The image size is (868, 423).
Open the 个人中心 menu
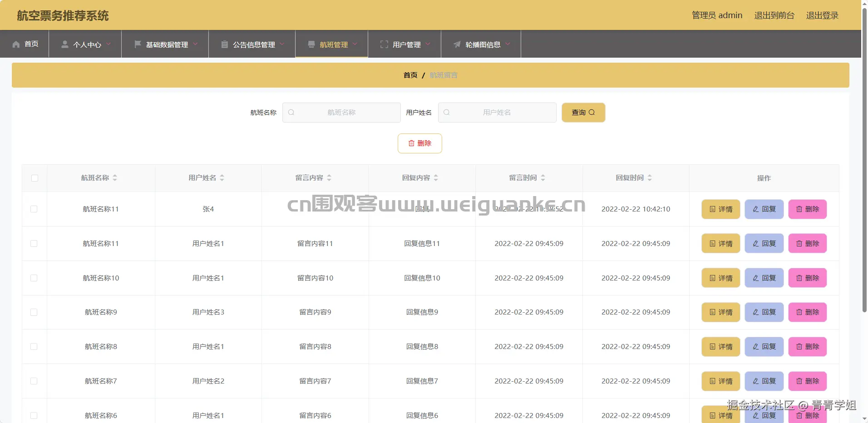click(85, 44)
